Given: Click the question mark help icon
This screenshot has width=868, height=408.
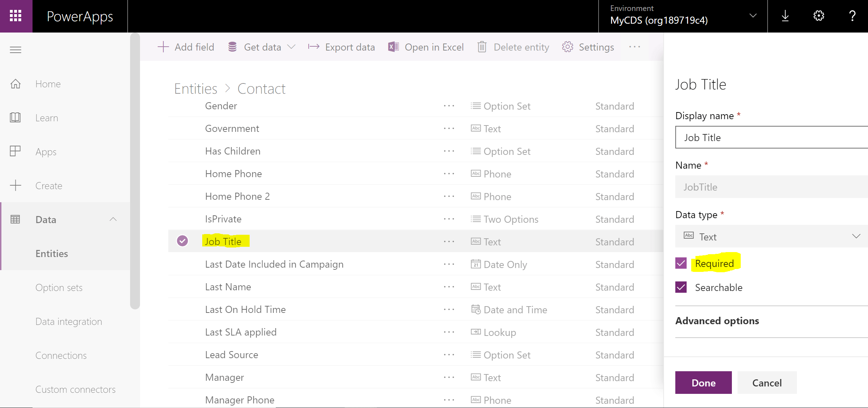Looking at the screenshot, I should (x=852, y=16).
